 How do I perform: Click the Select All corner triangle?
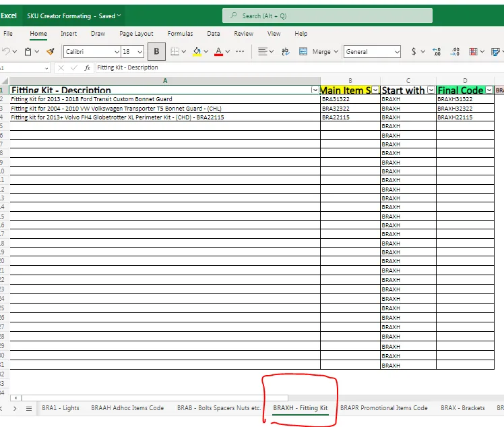pos(5,81)
